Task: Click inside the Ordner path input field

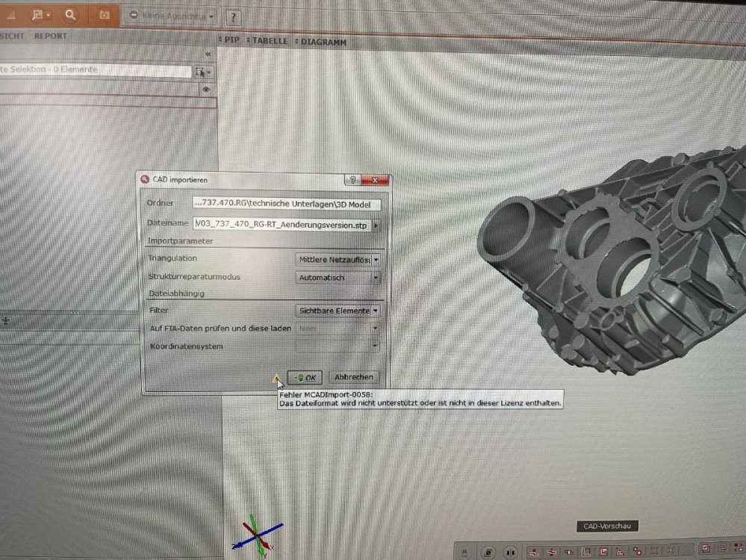Action: pyautogui.click(x=284, y=203)
